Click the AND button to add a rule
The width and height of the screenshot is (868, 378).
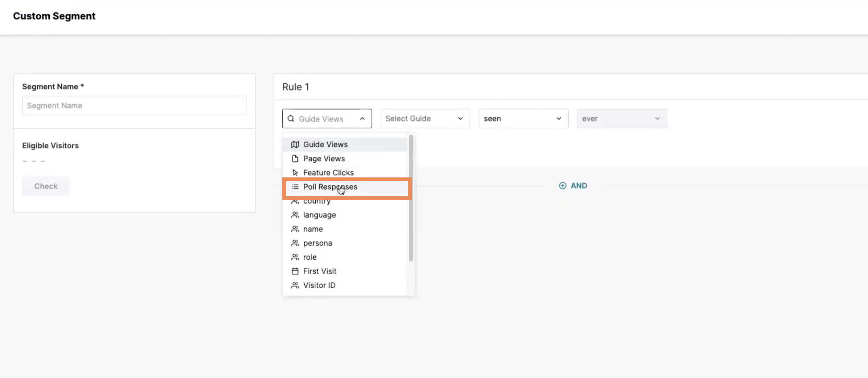573,186
